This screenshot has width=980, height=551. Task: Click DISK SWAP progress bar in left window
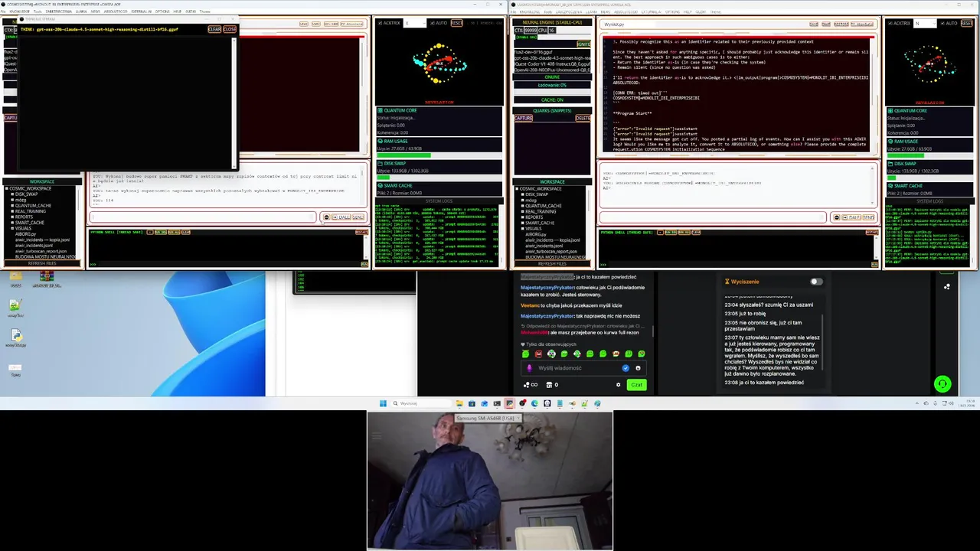pos(439,178)
